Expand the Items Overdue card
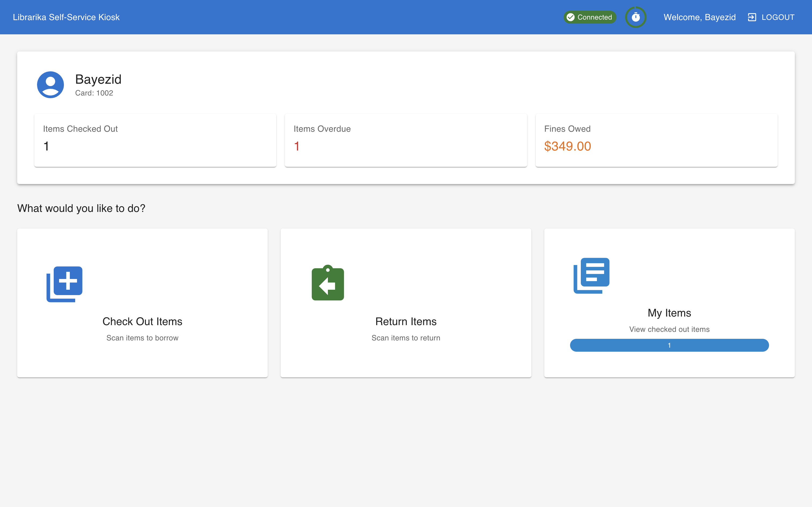This screenshot has height=507, width=812. point(406,140)
